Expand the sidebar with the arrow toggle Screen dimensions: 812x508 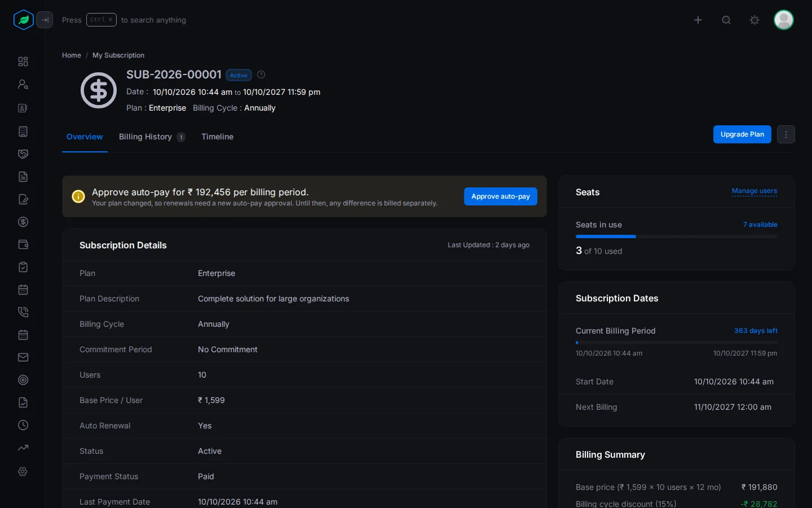pos(45,20)
